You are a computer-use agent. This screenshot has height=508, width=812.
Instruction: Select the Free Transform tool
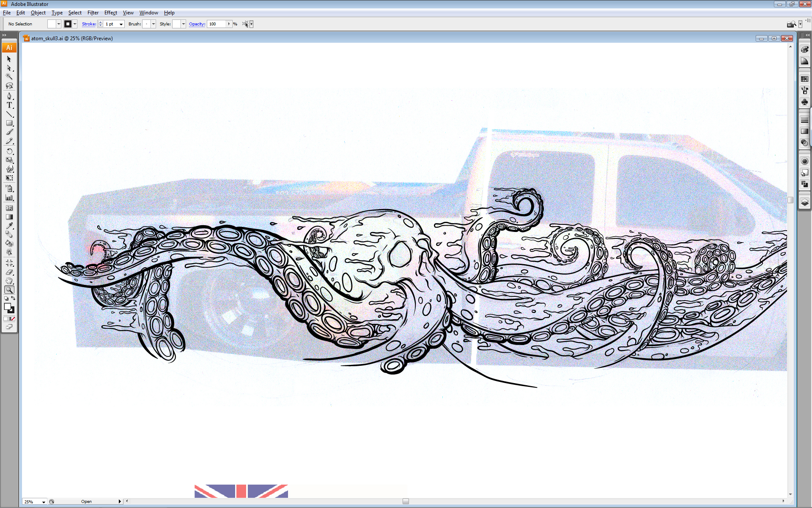9,178
